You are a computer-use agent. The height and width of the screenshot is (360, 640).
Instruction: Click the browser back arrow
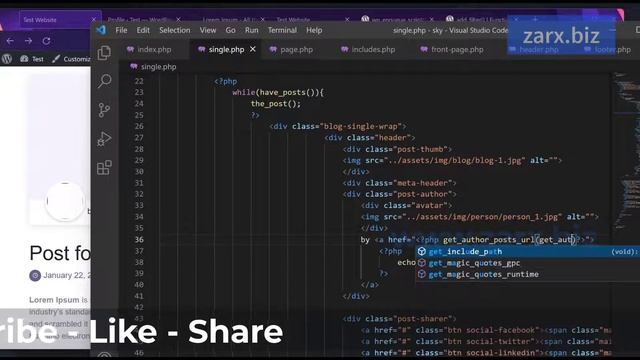tap(10, 41)
